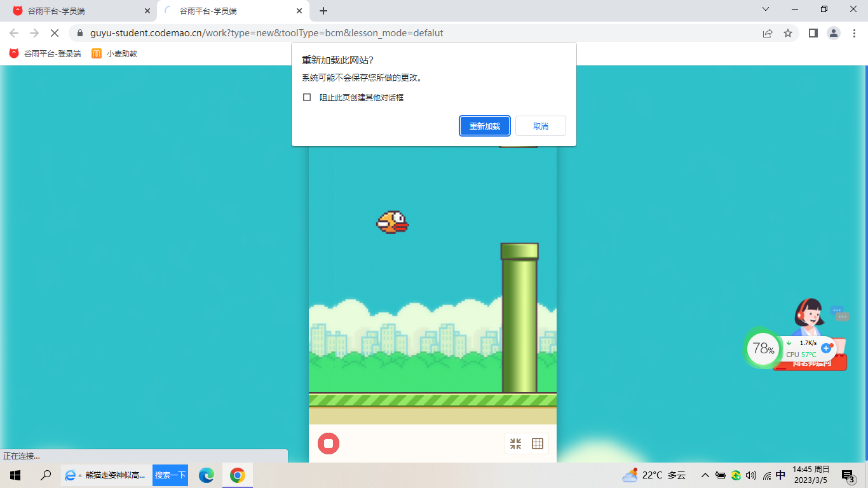Open Chrome's three-dot menu
This screenshot has width=868, height=488.
click(x=854, y=33)
